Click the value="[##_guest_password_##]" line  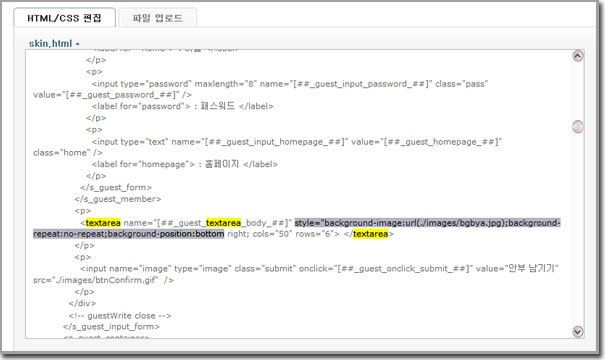coord(112,95)
